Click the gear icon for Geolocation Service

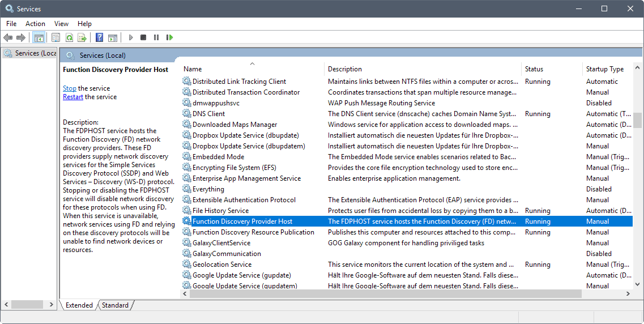click(187, 265)
